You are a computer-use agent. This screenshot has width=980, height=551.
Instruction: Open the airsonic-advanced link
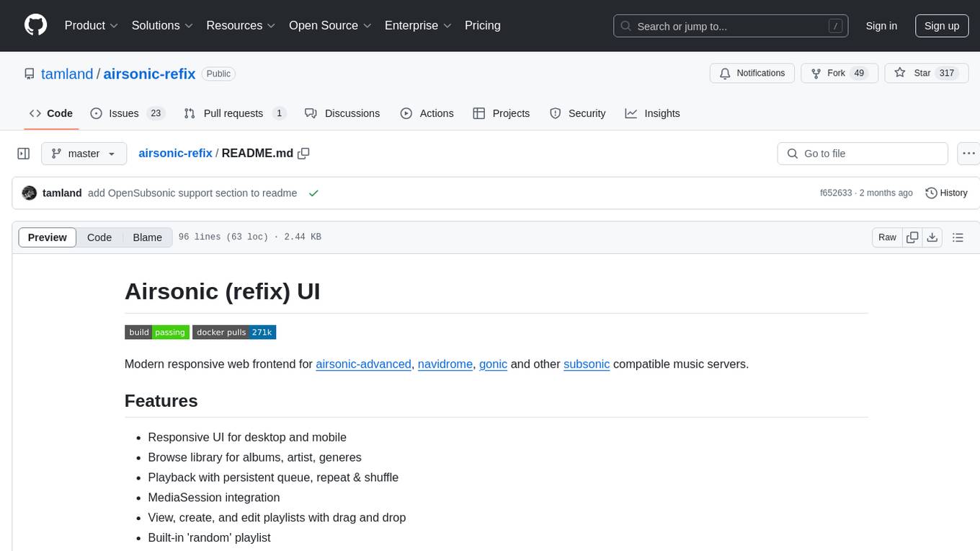click(x=363, y=364)
